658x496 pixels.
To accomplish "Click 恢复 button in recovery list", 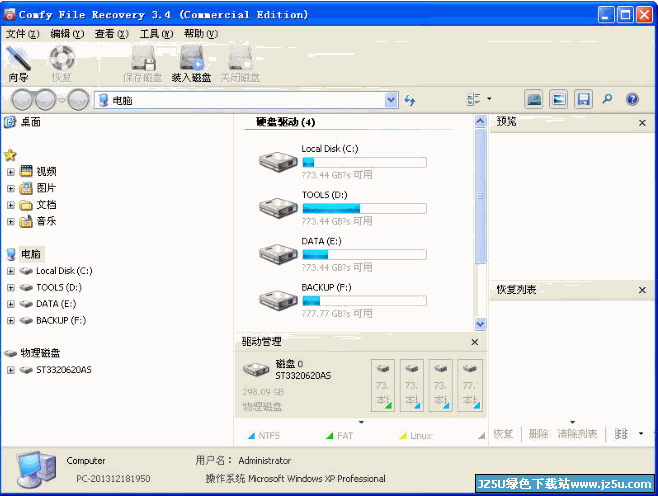I will click(503, 433).
